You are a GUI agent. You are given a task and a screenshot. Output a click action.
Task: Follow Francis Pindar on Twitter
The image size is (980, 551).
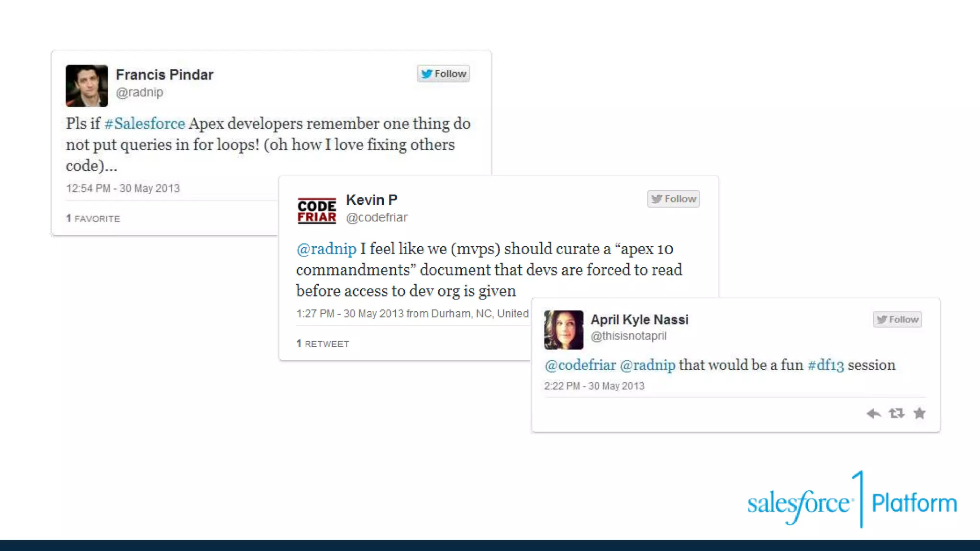pos(443,74)
